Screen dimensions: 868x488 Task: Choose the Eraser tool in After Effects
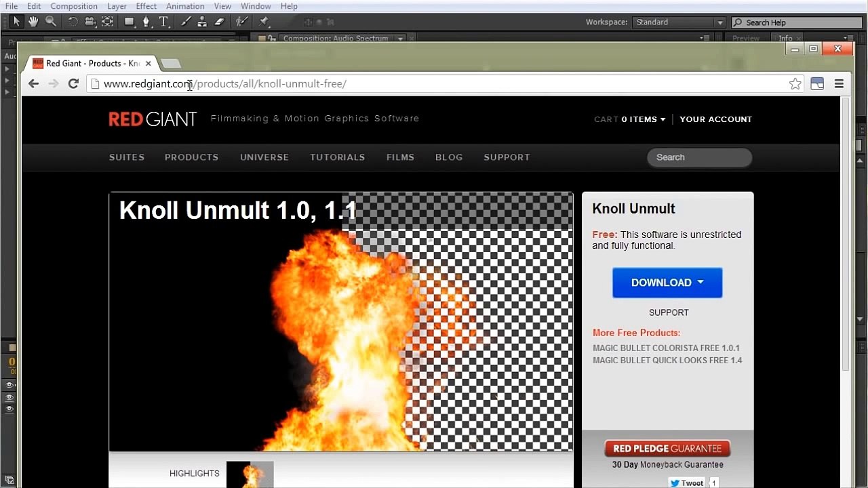point(219,22)
